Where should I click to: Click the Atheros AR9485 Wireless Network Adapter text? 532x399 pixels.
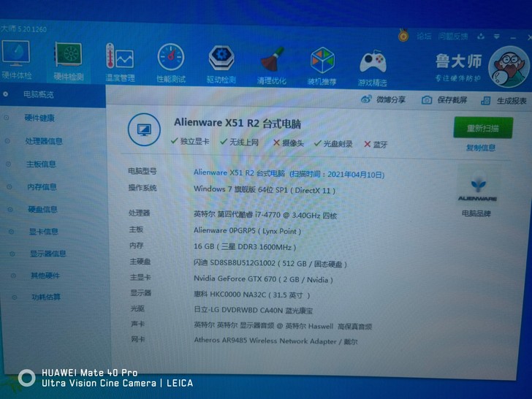coord(275,341)
